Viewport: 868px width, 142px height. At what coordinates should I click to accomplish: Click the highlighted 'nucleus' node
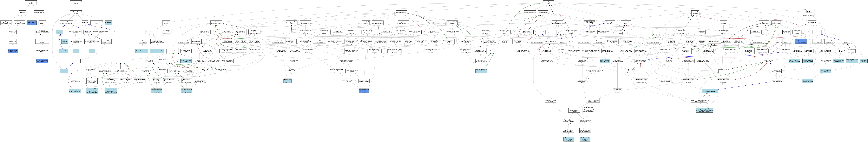(76, 51)
